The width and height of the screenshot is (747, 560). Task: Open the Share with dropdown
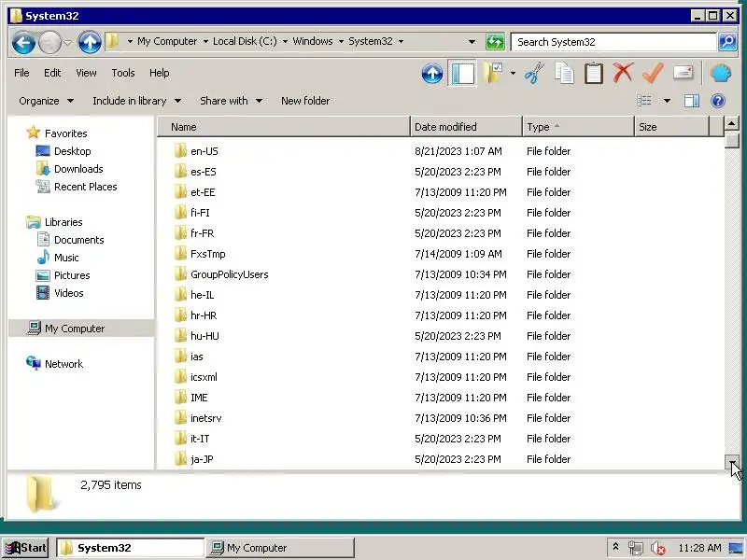click(231, 101)
